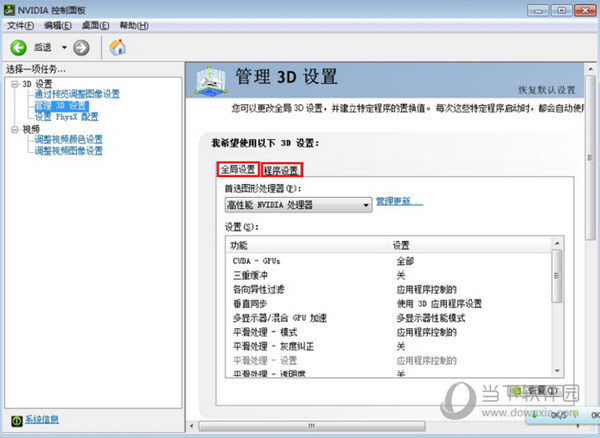Click the horizontal scrollbar thumb at bottom
600x438 pixels.
[311, 426]
